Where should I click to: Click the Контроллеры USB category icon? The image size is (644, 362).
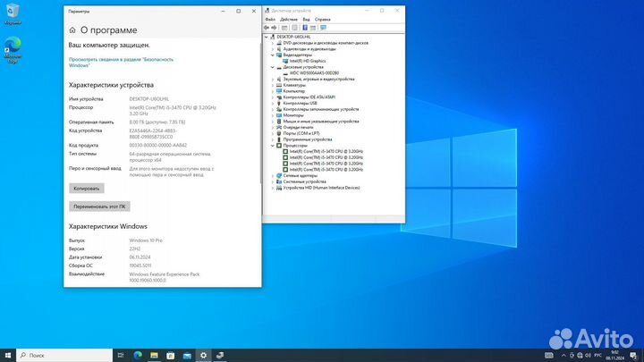tap(279, 103)
